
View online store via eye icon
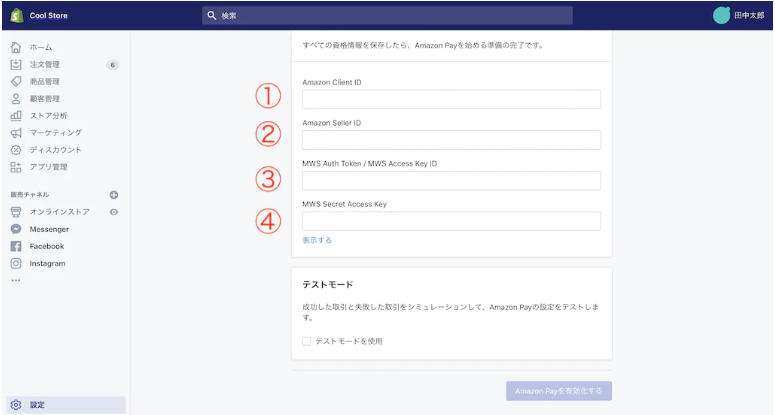(114, 212)
